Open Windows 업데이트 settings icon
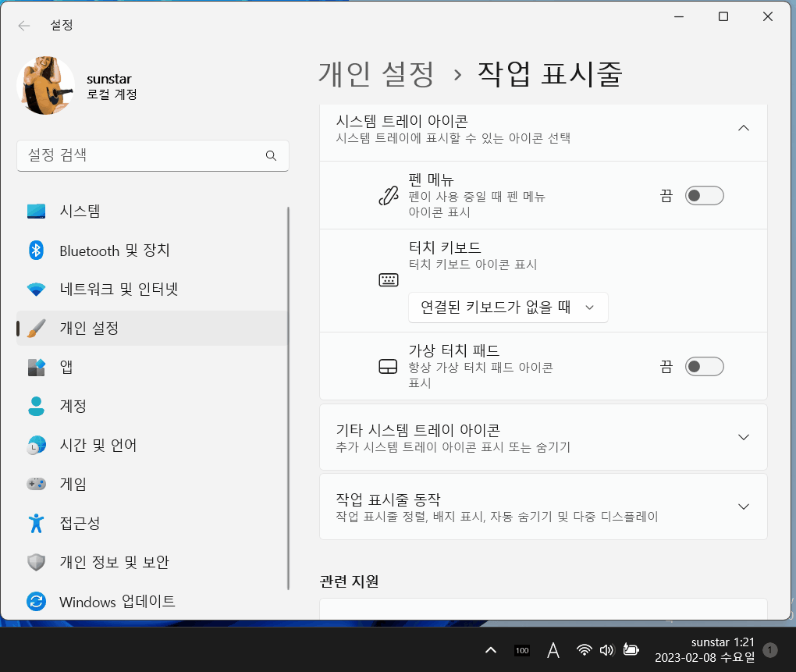 click(x=36, y=601)
